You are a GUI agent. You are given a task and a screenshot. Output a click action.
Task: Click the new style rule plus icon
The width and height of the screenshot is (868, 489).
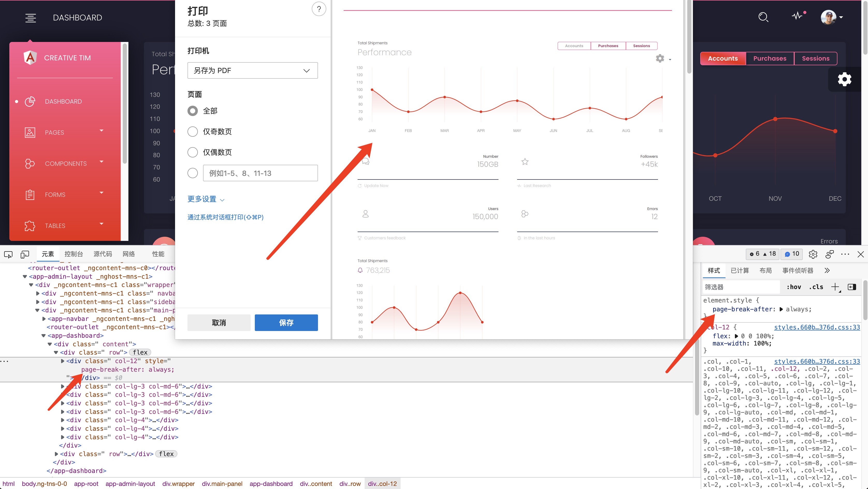[x=835, y=287]
